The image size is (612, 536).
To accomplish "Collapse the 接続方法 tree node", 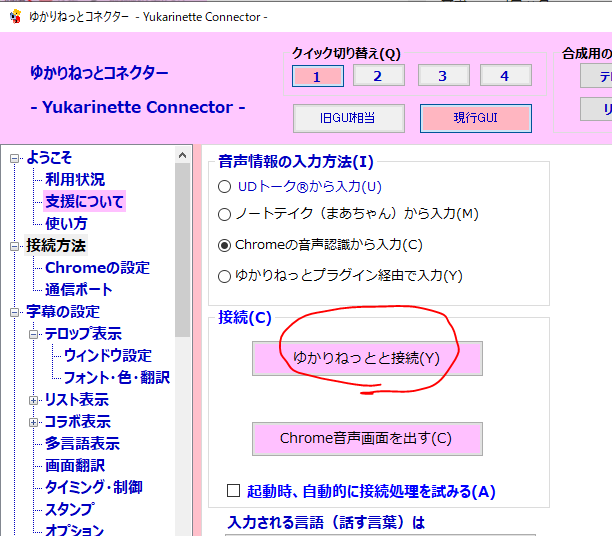I will (x=14, y=246).
